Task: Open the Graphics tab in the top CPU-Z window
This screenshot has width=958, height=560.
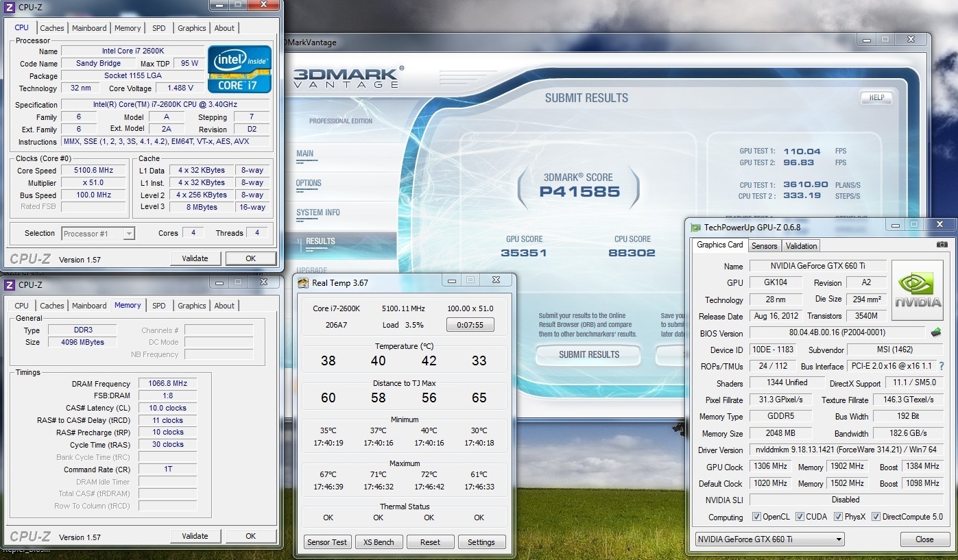Action: (191, 28)
